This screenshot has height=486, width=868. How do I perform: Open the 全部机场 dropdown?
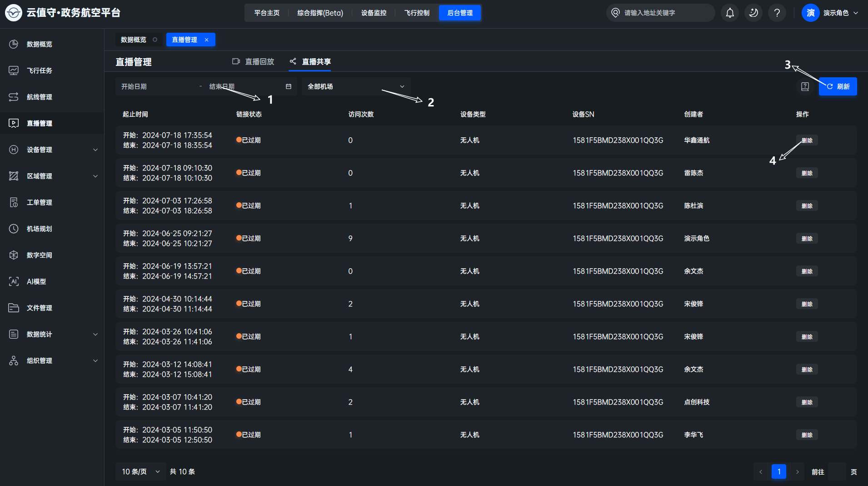(x=355, y=86)
